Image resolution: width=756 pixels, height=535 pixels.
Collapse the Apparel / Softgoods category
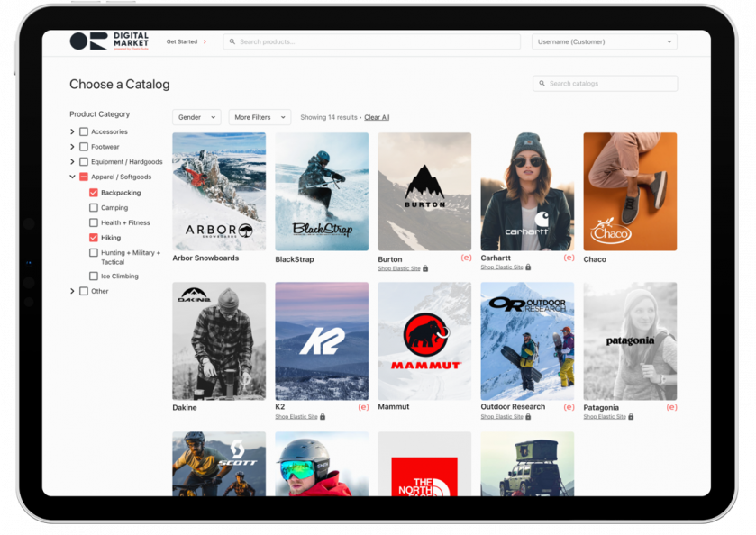click(72, 177)
